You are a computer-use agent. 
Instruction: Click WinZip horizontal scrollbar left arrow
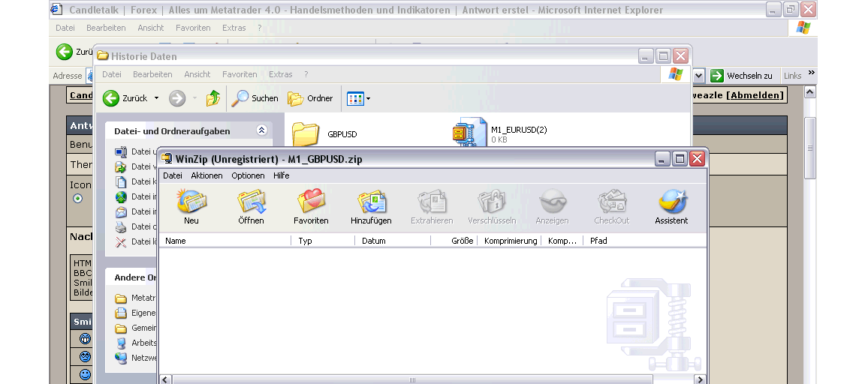[165, 379]
